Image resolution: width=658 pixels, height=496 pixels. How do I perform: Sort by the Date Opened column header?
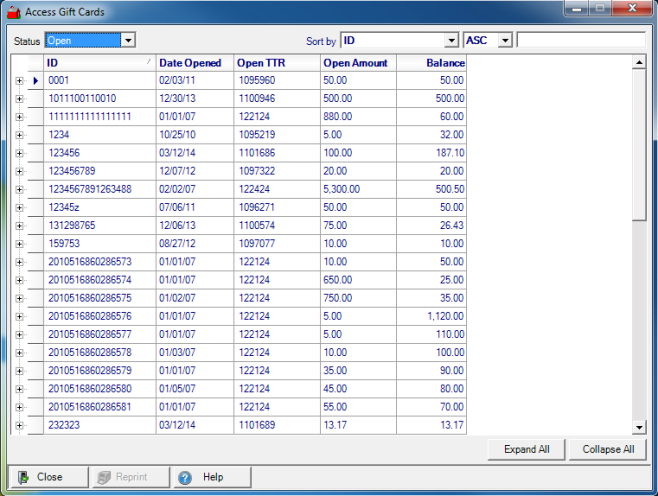(x=194, y=63)
